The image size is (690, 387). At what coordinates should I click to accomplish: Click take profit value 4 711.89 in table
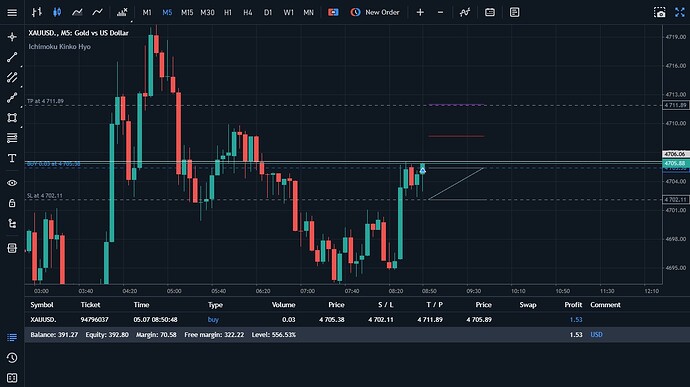430,320
